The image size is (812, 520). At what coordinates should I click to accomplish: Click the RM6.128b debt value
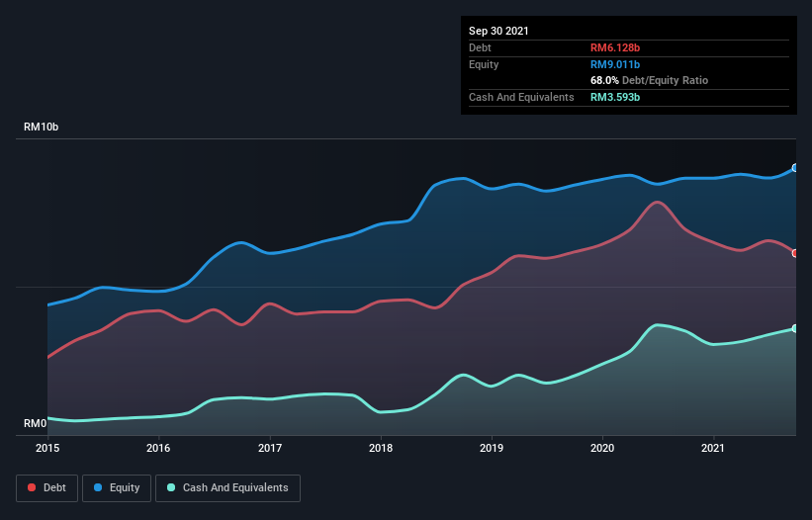pyautogui.click(x=615, y=47)
